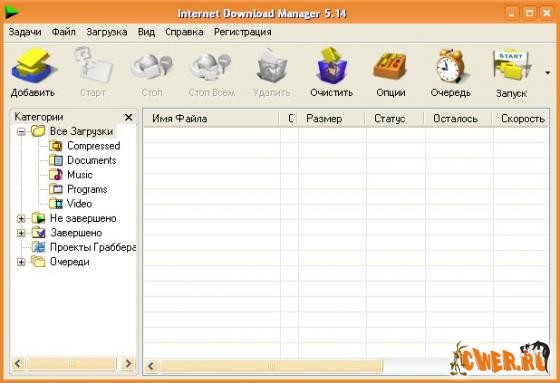Image resolution: width=560 pixels, height=383 pixels.
Task: Click the categories panel right scroll arrow
Action: tap(128, 364)
